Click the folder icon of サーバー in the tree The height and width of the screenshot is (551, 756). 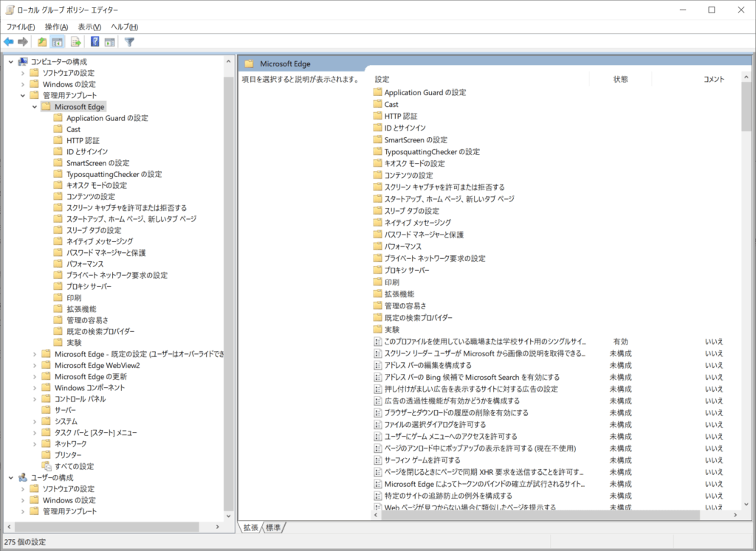47,409
